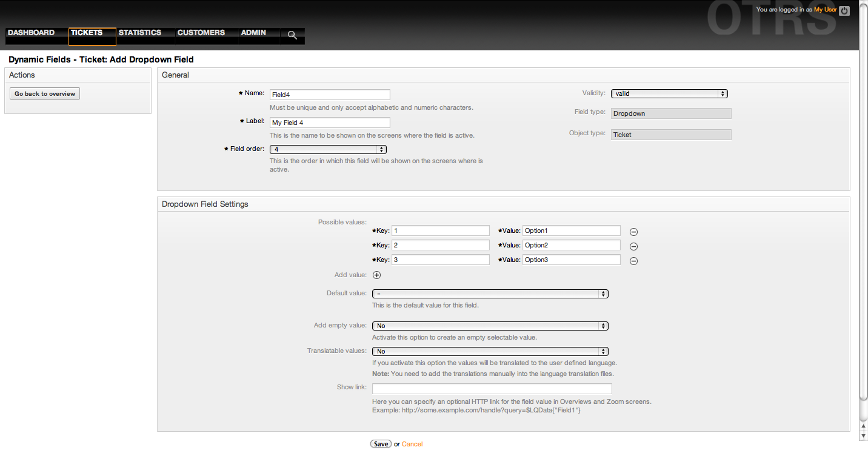This screenshot has width=868, height=450.
Task: Click the logout power icon
Action: [x=844, y=10]
